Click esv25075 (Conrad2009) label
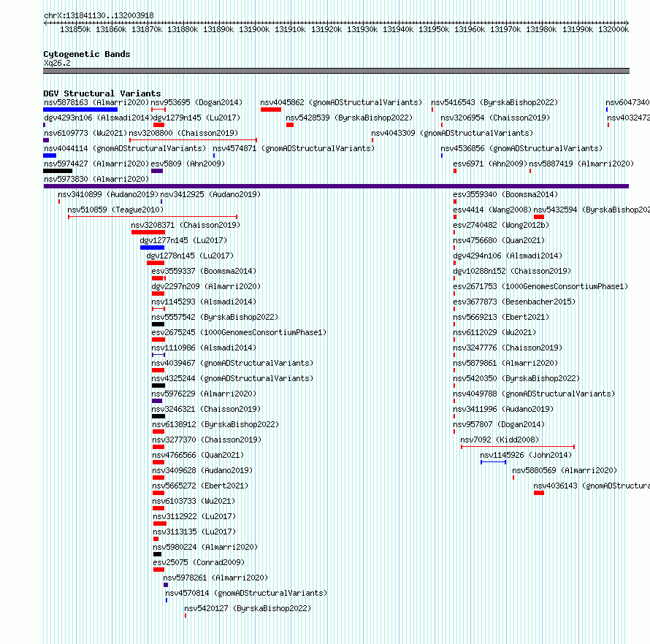This screenshot has height=644, width=650. pos(199,562)
